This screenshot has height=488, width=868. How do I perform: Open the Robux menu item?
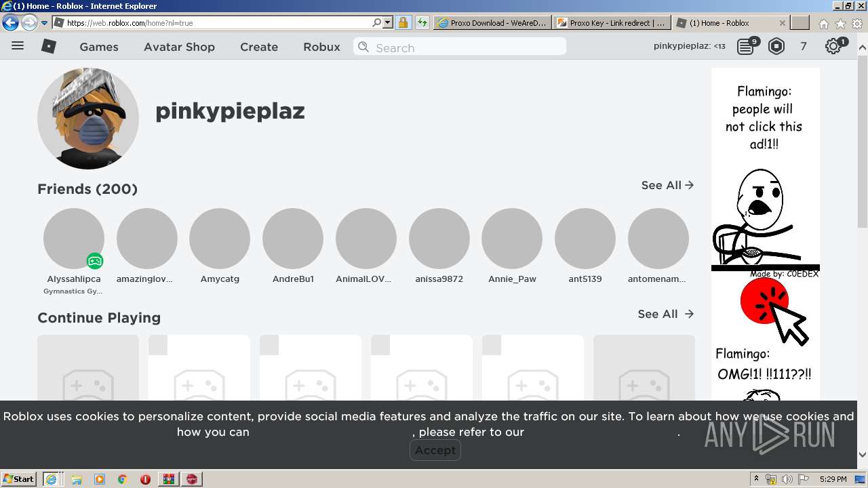pyautogui.click(x=321, y=47)
